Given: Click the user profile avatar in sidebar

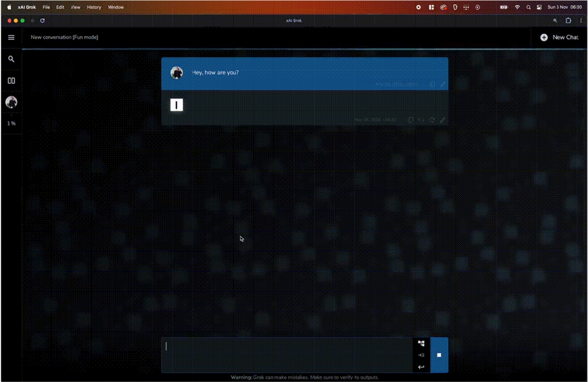Looking at the screenshot, I should (11, 102).
